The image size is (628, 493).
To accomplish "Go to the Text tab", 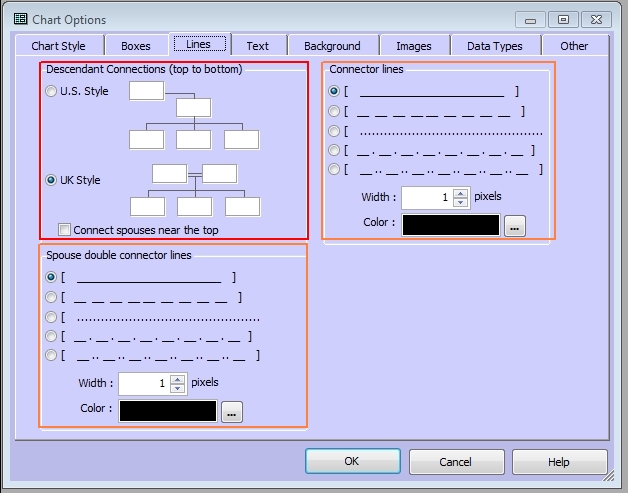I will pos(258,46).
